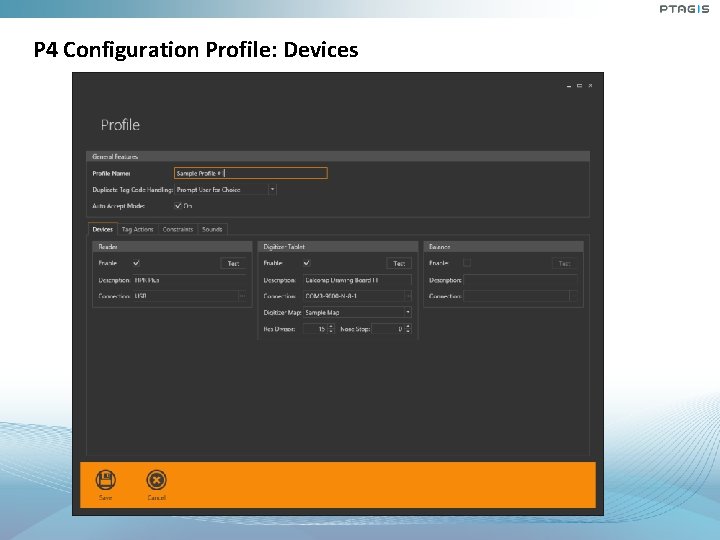The height and width of the screenshot is (540, 720).
Task: Click the Digitizer Tablet Test button
Action: pyautogui.click(x=399, y=263)
